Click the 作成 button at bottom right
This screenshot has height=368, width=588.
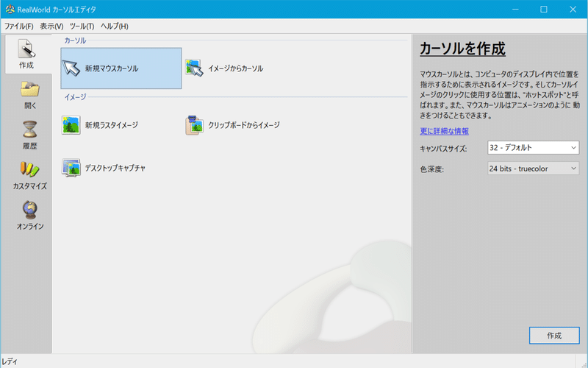click(x=554, y=336)
